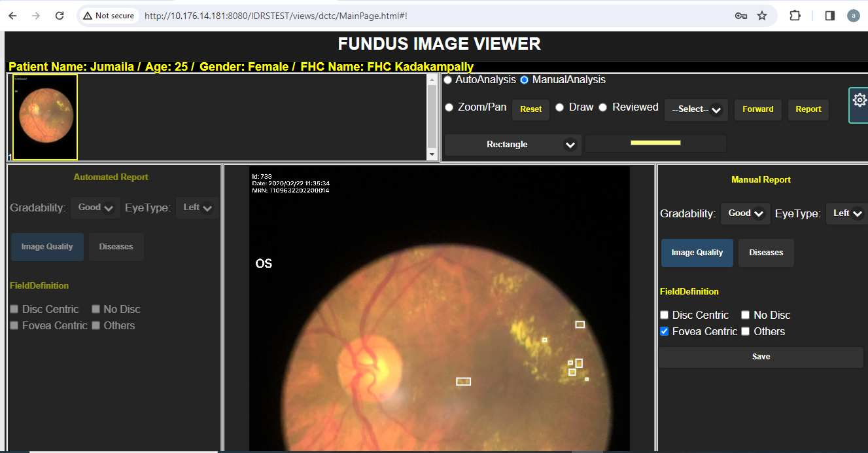Save the Manual Report
The height and width of the screenshot is (453, 868).
pyautogui.click(x=761, y=357)
